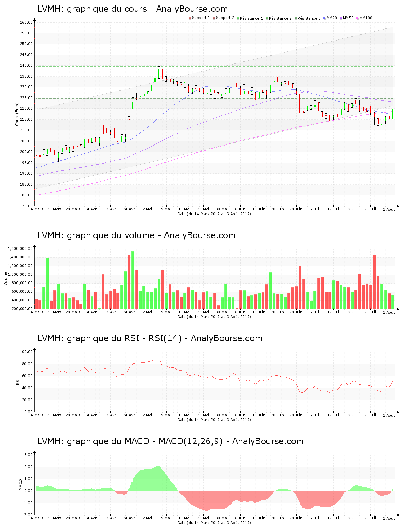Image resolution: width=412 pixels, height=532 pixels.
Task: Click the Résistance 3 legend color square
Action: click(x=296, y=18)
